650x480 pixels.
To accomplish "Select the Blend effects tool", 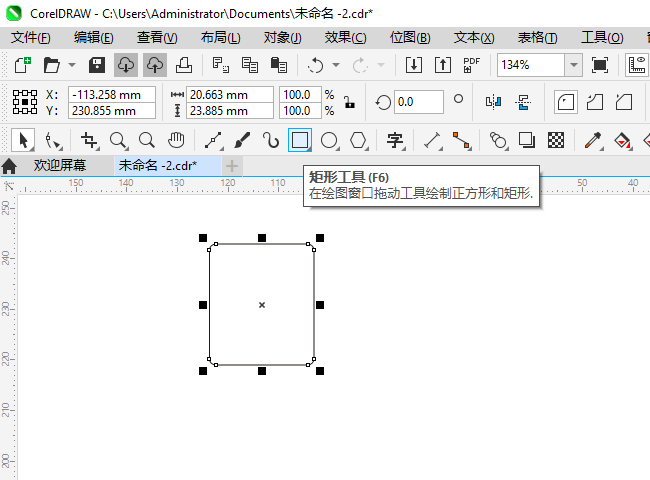I will [498, 141].
